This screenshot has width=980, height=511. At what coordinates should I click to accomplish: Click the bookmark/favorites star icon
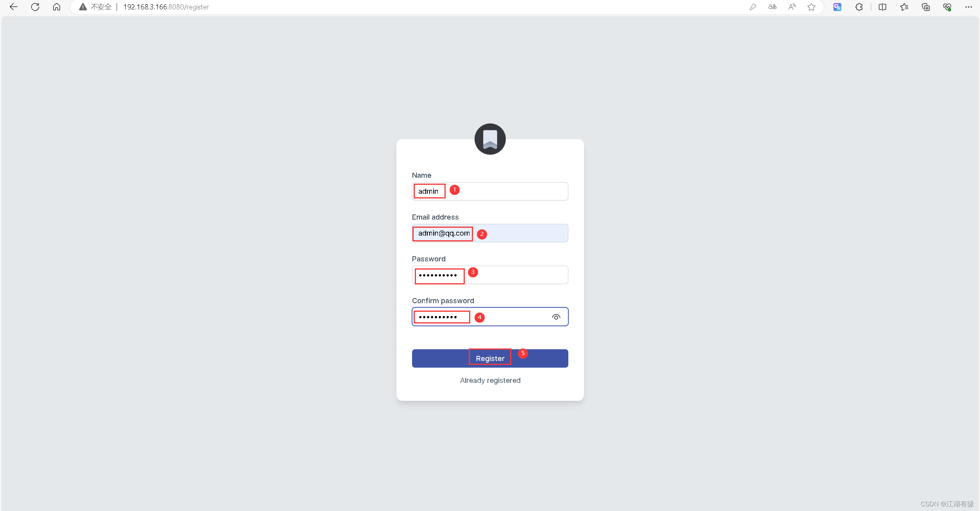[812, 7]
